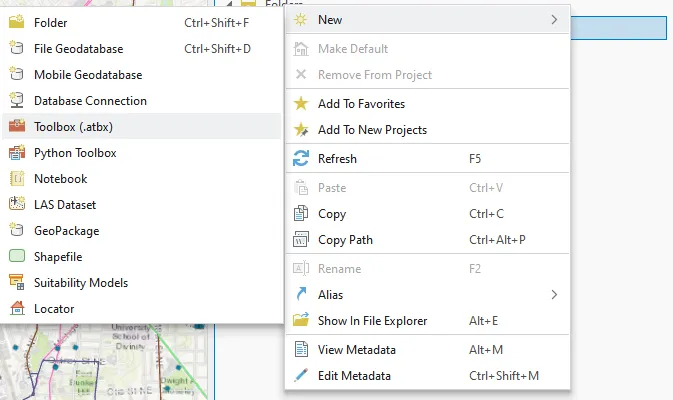
Task: Click the Toolbox (.atbx) icon
Action: pos(16,127)
